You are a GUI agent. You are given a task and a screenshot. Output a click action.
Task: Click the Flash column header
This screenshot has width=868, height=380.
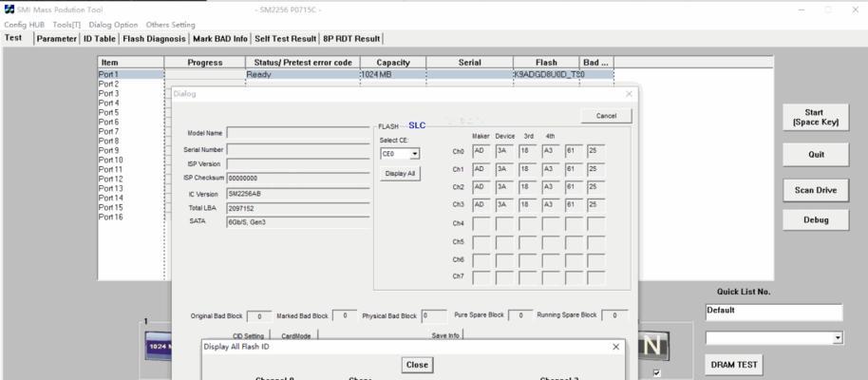coord(546,63)
